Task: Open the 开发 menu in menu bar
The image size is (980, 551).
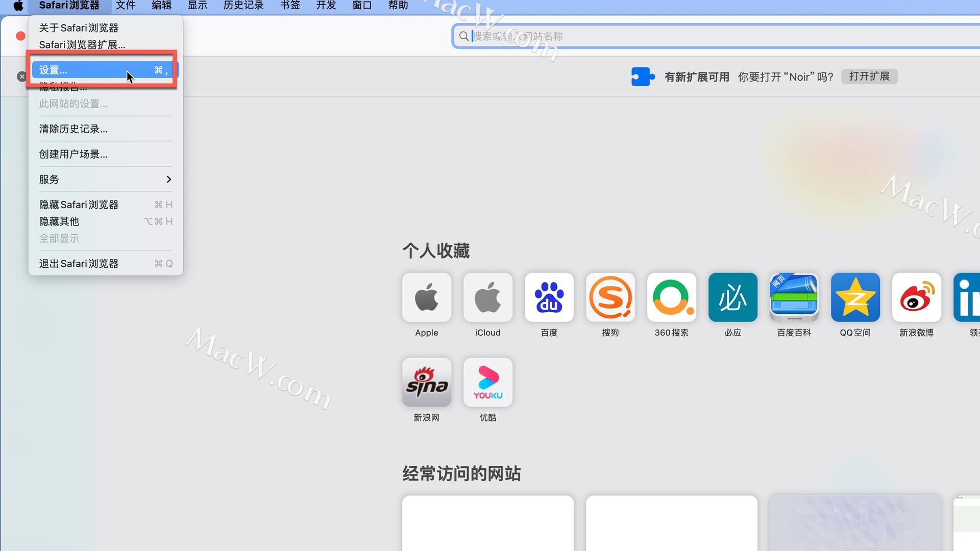Action: (326, 6)
